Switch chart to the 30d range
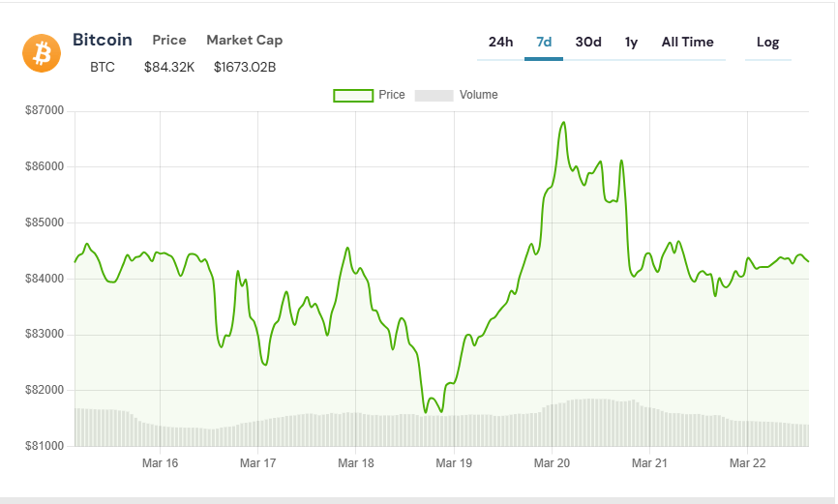 [x=588, y=43]
